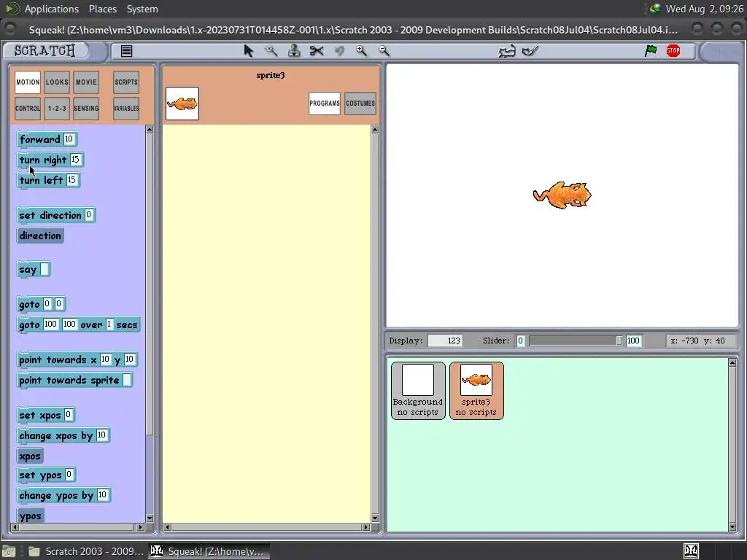
Task: Open the MOVIE block category
Action: (86, 82)
